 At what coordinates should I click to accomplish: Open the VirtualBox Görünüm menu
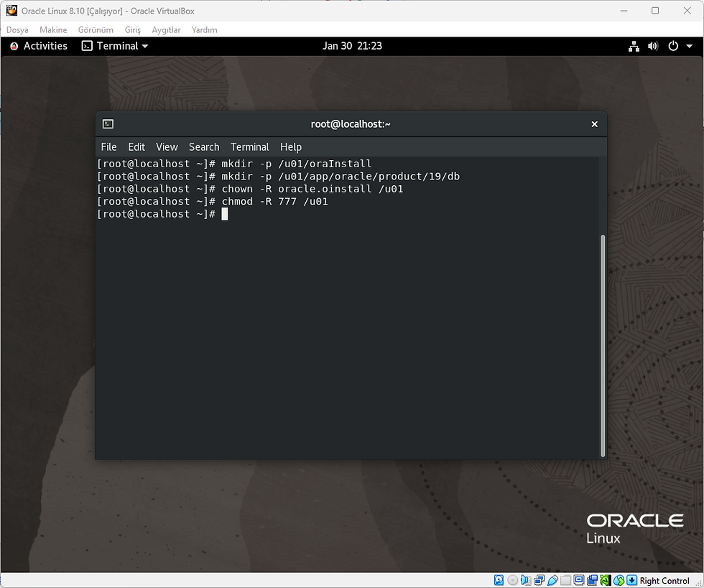(96, 29)
